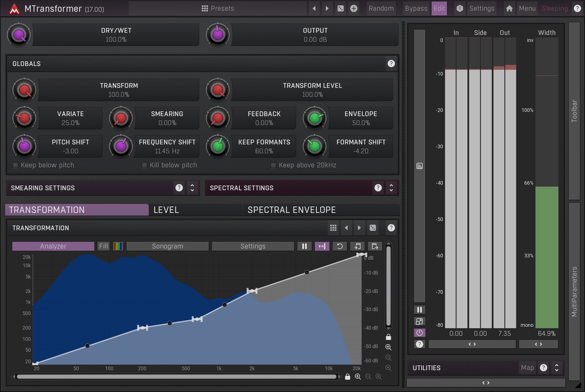Check Keep above 20kHz option
The image size is (585, 392).
pyautogui.click(x=273, y=165)
